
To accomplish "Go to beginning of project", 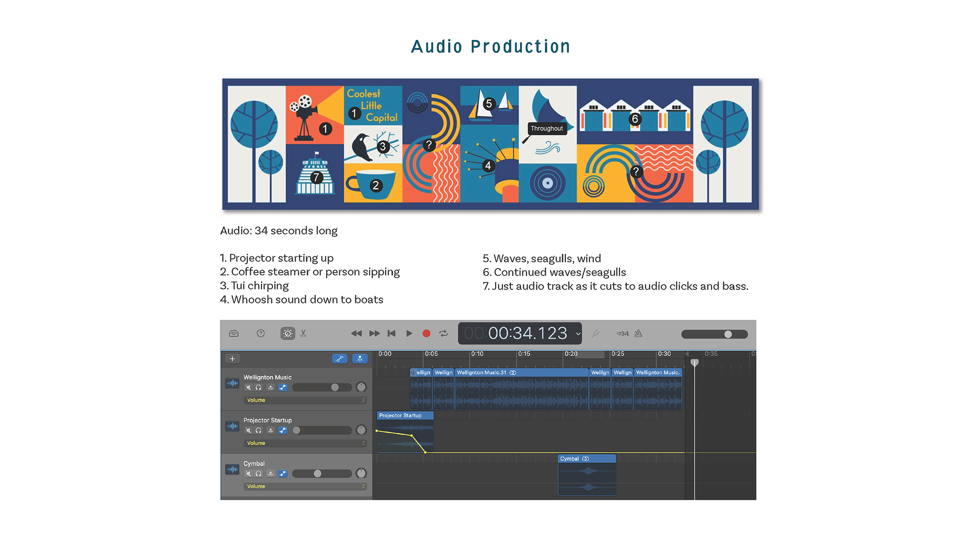I will tap(391, 334).
